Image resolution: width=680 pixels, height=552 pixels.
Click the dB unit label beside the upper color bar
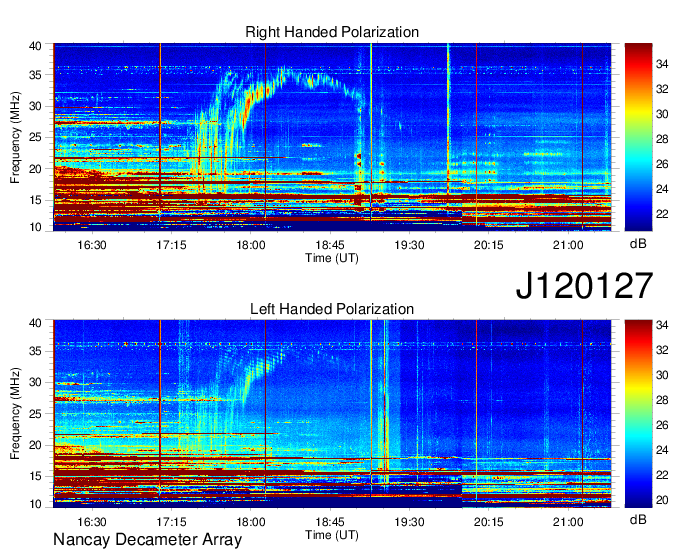pyautogui.click(x=638, y=244)
